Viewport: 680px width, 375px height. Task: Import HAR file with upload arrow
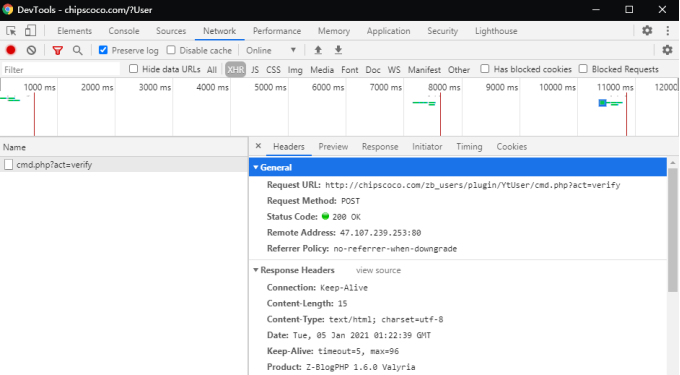318,50
